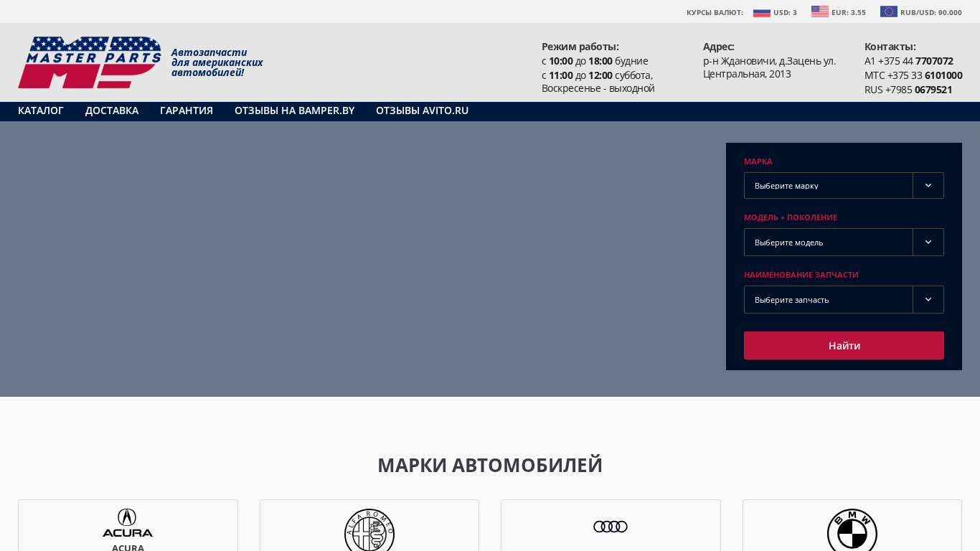This screenshot has height=551, width=980.
Task: Expand the Выберите марку dropdown
Action: tap(844, 185)
